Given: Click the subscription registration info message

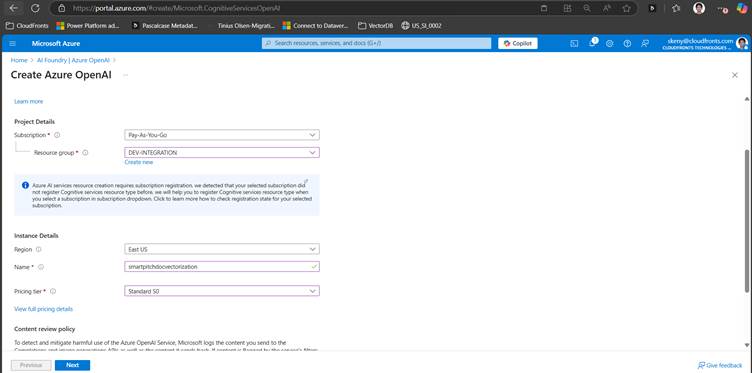Looking at the screenshot, I should [x=167, y=195].
